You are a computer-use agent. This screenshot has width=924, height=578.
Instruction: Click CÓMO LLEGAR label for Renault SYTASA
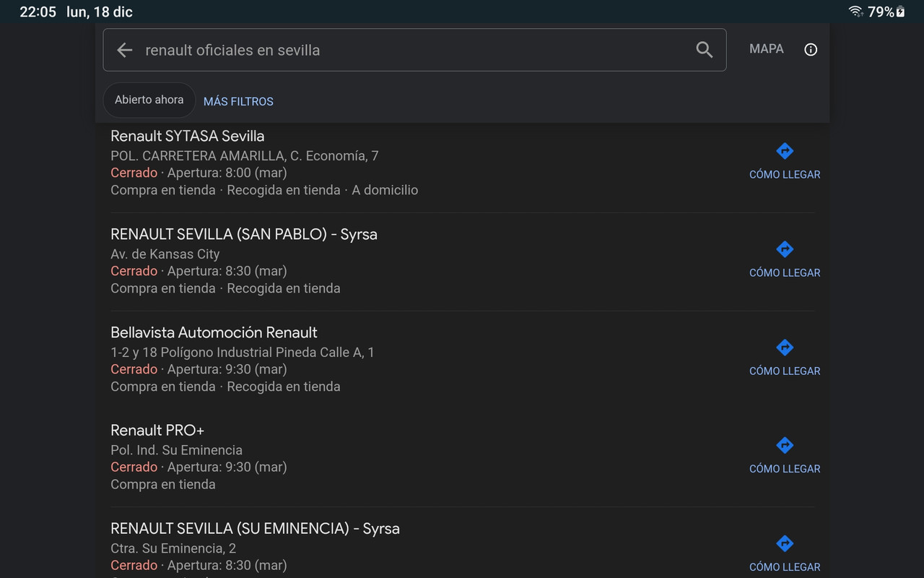click(x=785, y=175)
